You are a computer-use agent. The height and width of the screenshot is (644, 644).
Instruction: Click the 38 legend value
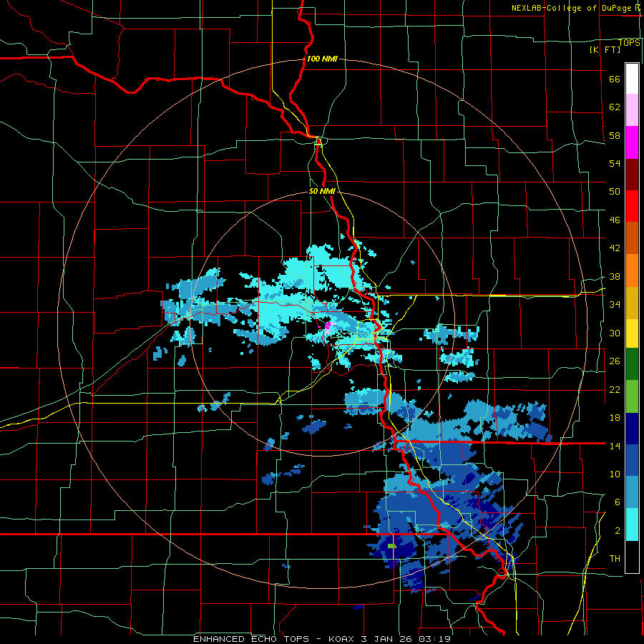pyautogui.click(x=615, y=276)
